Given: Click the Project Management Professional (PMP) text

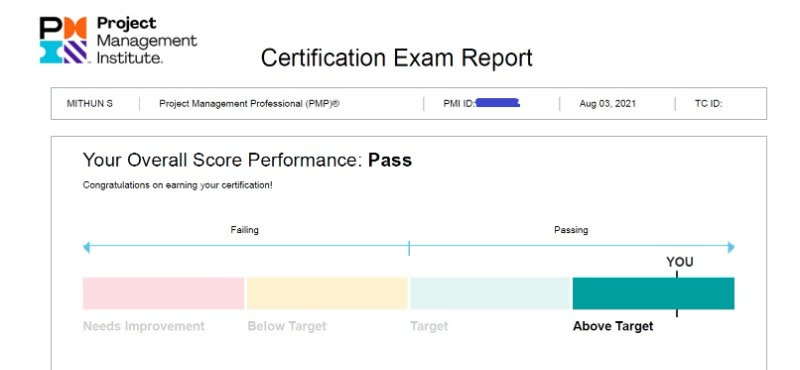Looking at the screenshot, I should (x=249, y=104).
